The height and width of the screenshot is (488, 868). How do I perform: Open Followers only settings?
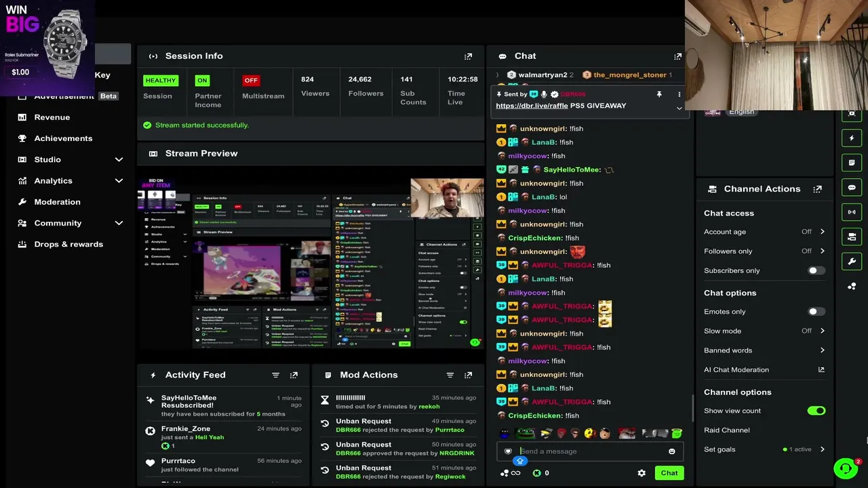coord(764,251)
